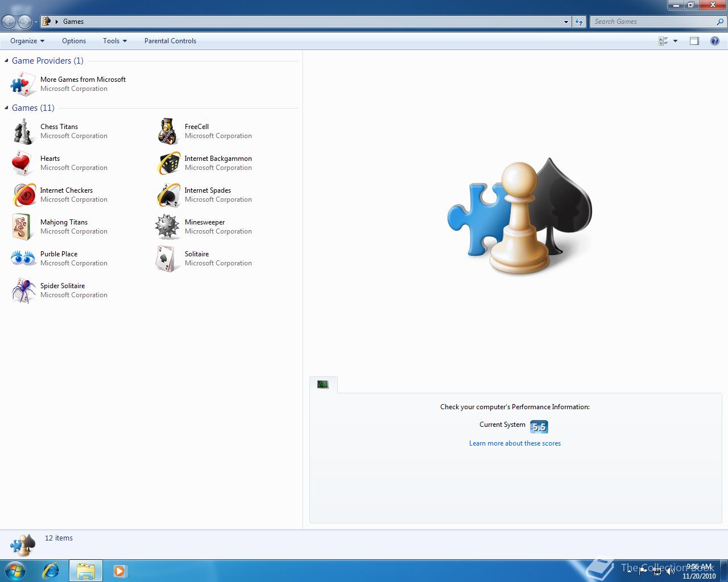Open Parental Controls
Image resolution: width=728 pixels, height=582 pixels.
(170, 41)
